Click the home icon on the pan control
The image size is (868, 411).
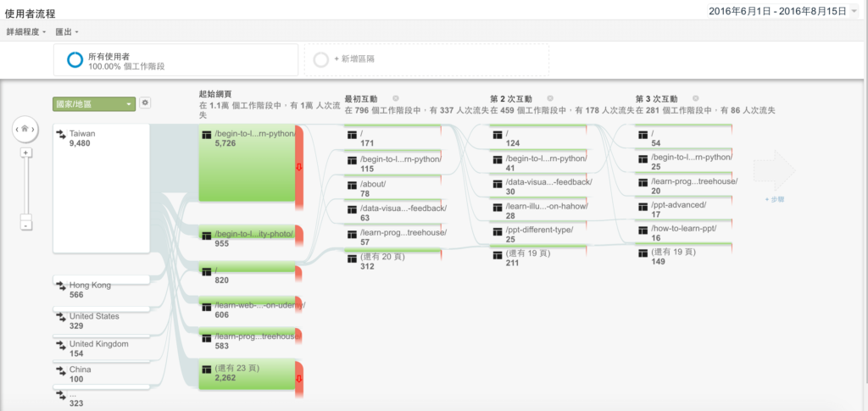[x=26, y=130]
